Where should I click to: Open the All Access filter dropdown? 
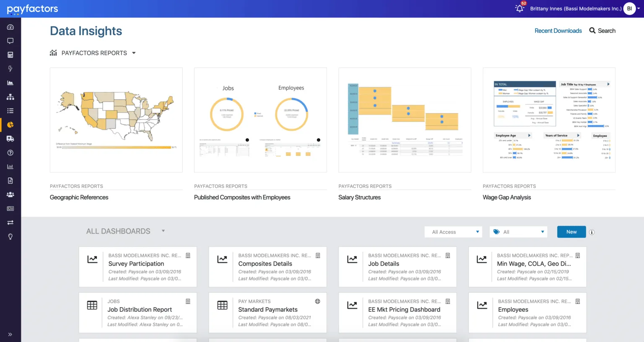coord(454,232)
